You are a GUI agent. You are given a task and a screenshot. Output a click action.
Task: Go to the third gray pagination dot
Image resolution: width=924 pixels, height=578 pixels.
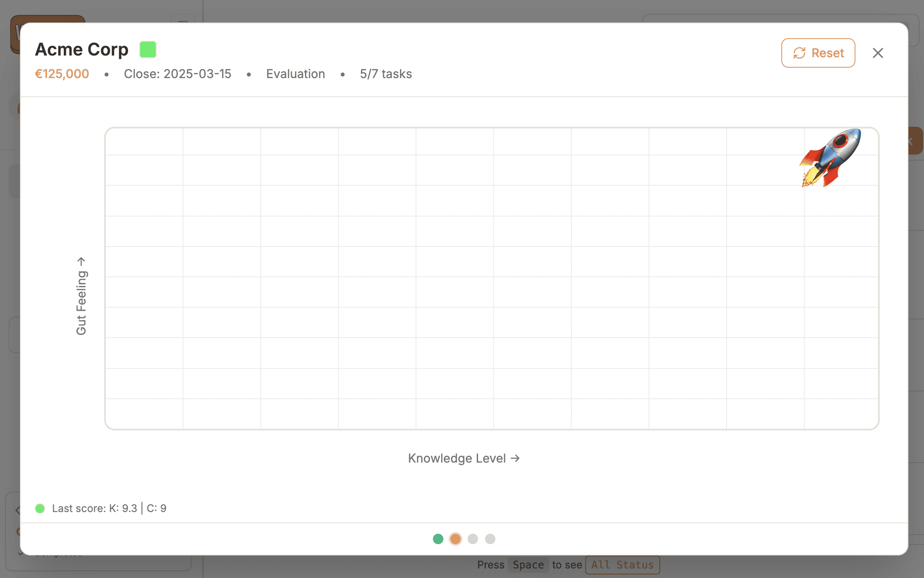click(472, 539)
